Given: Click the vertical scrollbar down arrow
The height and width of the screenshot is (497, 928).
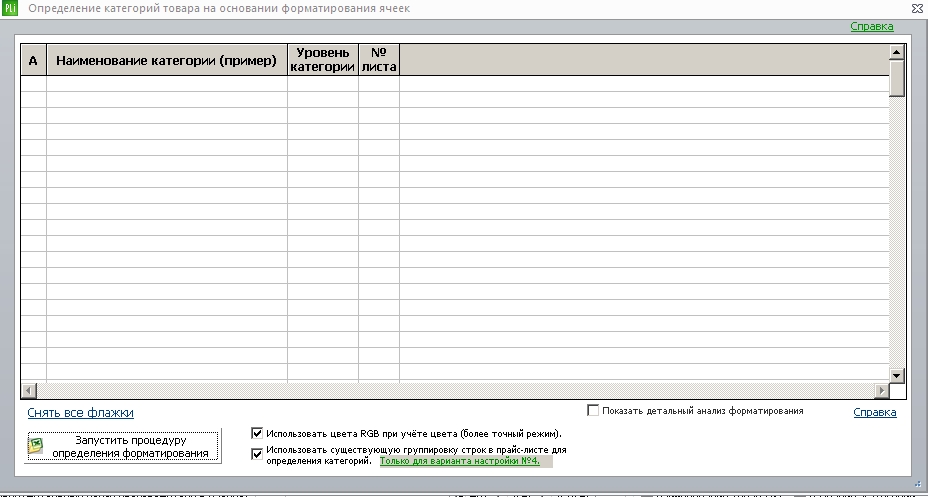Looking at the screenshot, I should coord(897,375).
